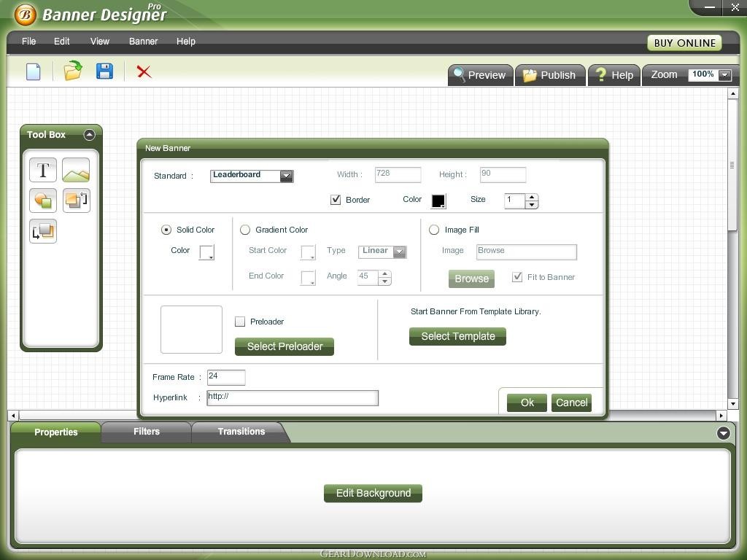Pick the Solid Color swatch
Viewport: 747px width, 560px height.
pyautogui.click(x=206, y=252)
